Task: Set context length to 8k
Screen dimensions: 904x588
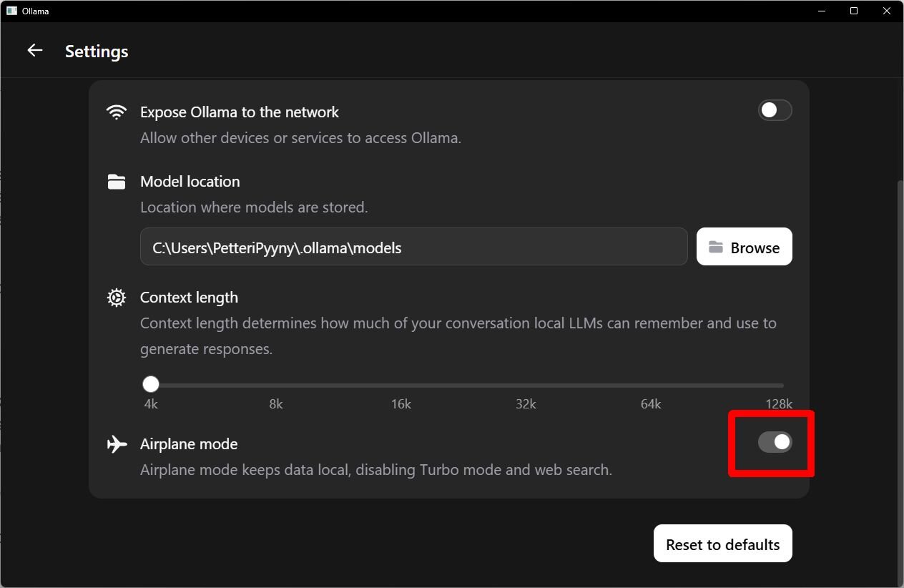Action: tap(276, 385)
